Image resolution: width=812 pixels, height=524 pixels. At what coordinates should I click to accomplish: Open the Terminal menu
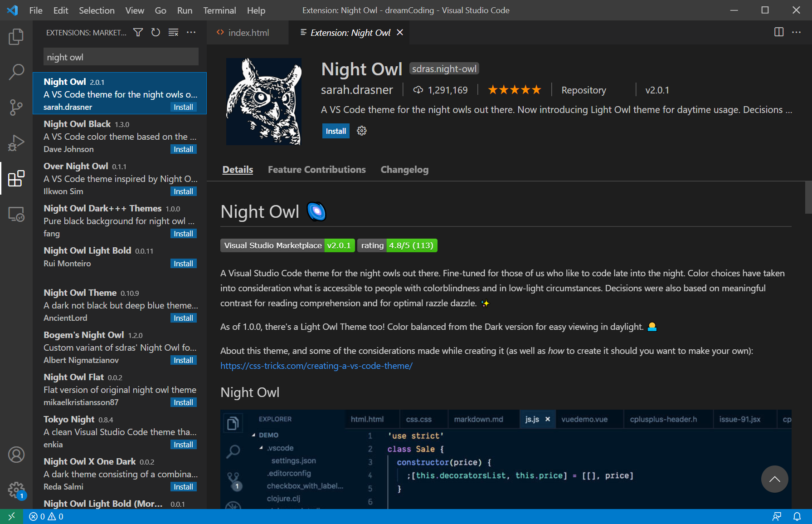pyautogui.click(x=219, y=10)
